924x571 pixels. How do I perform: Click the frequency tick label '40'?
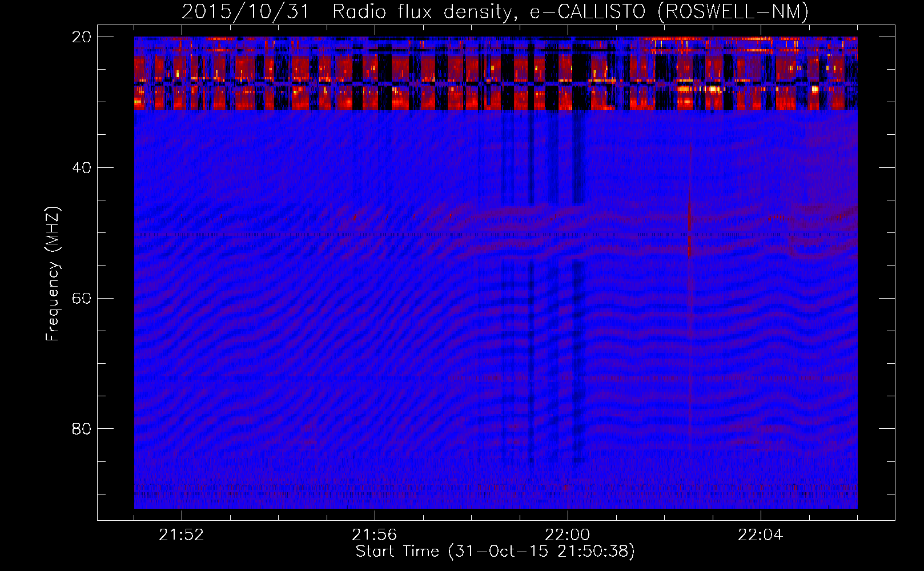point(82,168)
